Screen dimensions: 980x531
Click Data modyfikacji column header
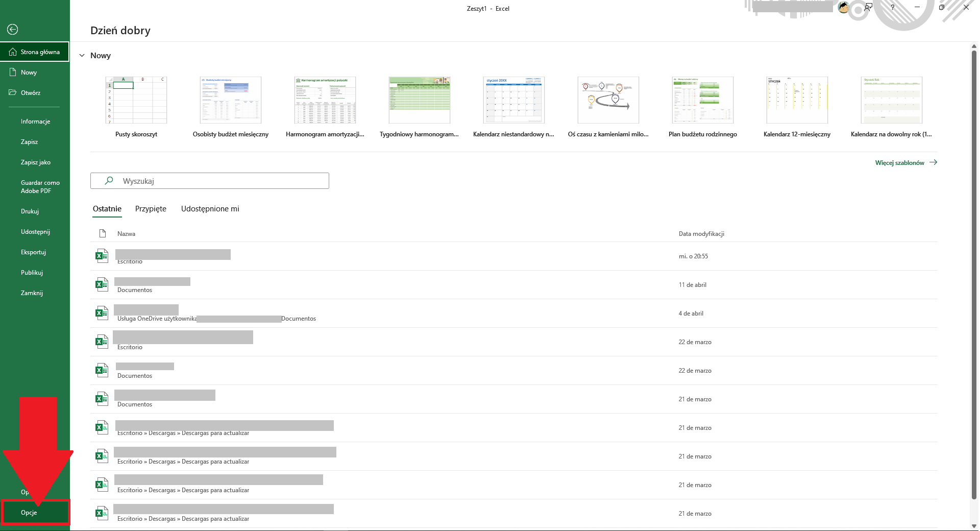[701, 234]
